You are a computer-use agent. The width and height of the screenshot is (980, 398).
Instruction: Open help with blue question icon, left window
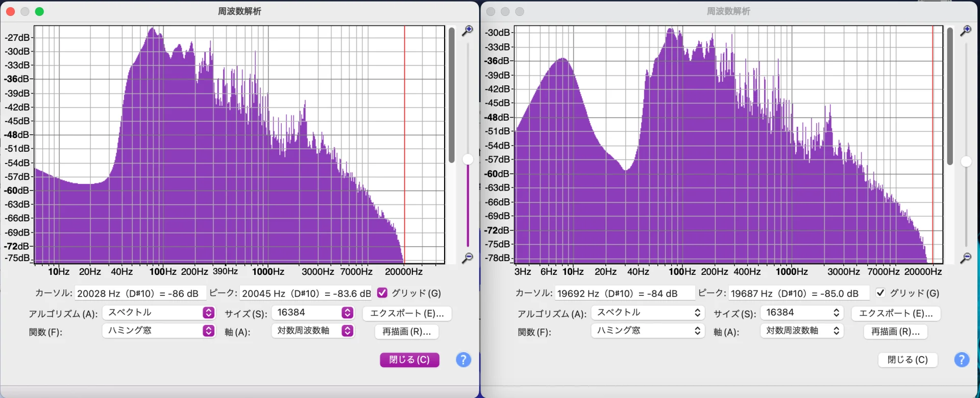tap(463, 360)
